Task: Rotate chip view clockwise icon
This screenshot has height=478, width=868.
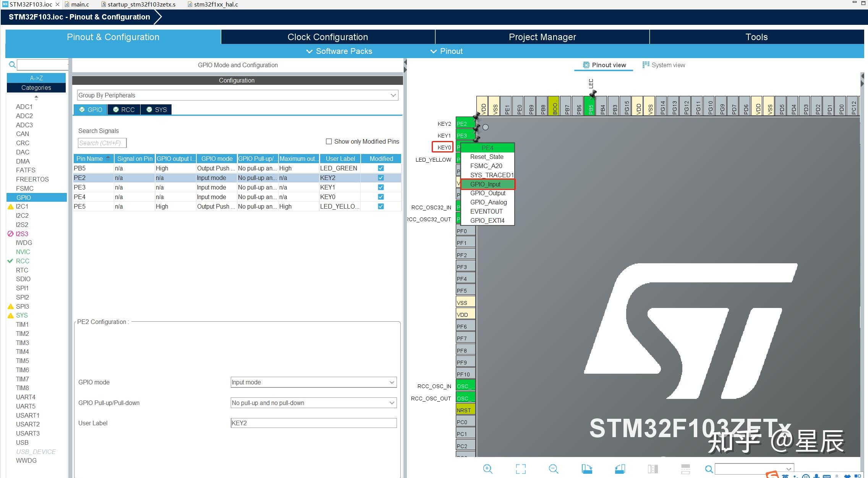Action: tap(586, 469)
